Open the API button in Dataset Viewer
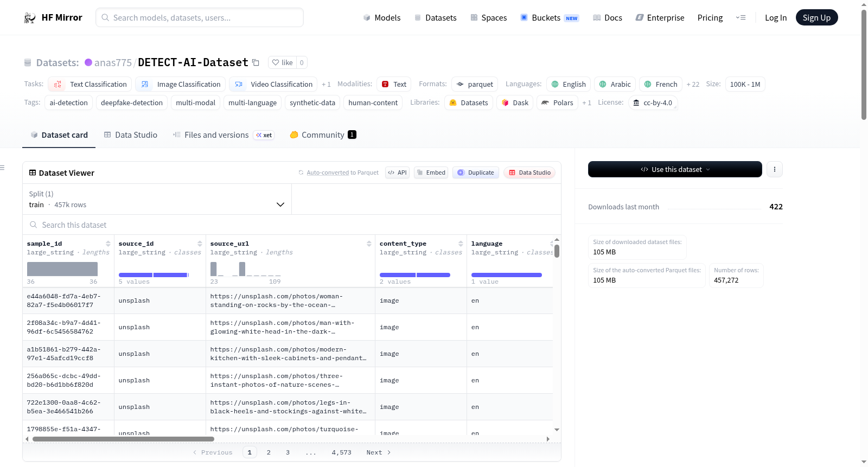 coord(397,172)
